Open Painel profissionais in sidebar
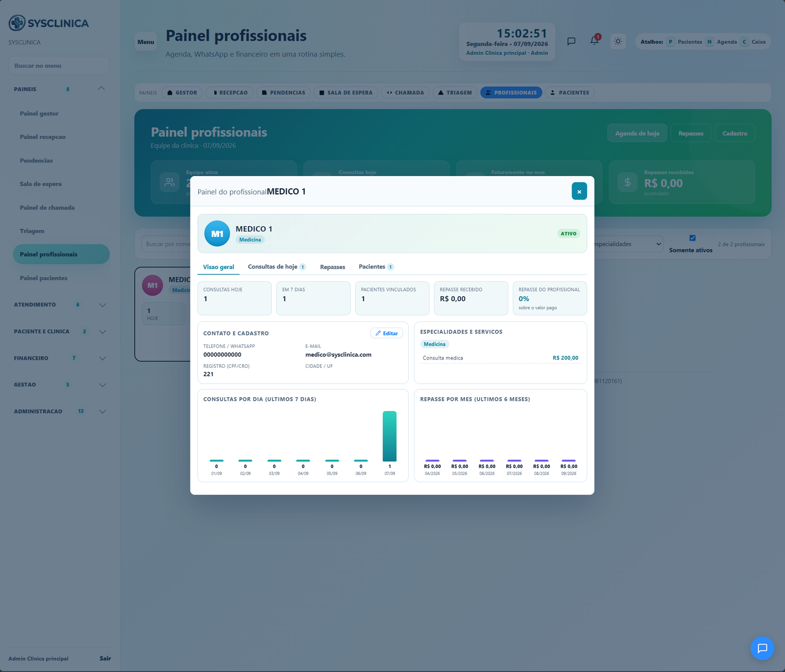The width and height of the screenshot is (785, 672). coord(61,254)
